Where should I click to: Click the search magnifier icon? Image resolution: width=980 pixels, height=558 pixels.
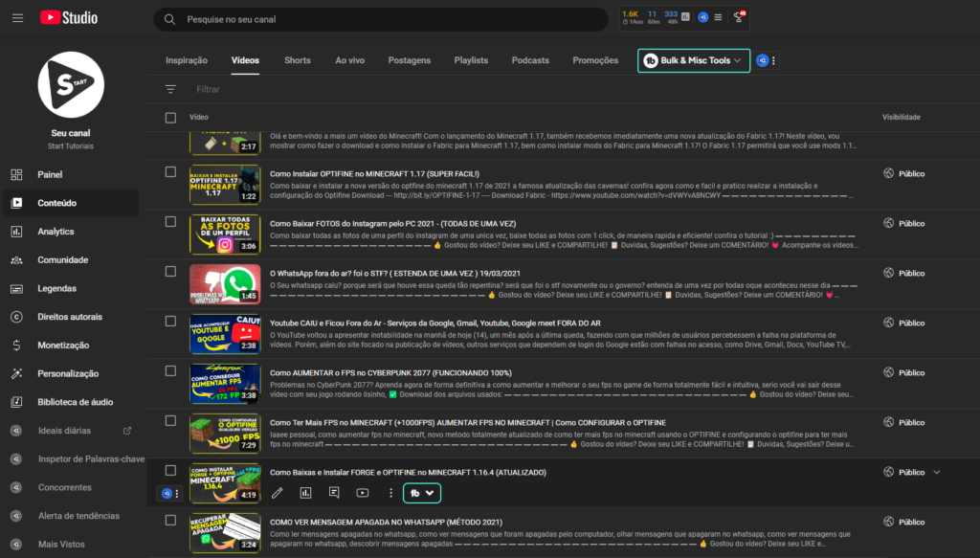(x=169, y=19)
